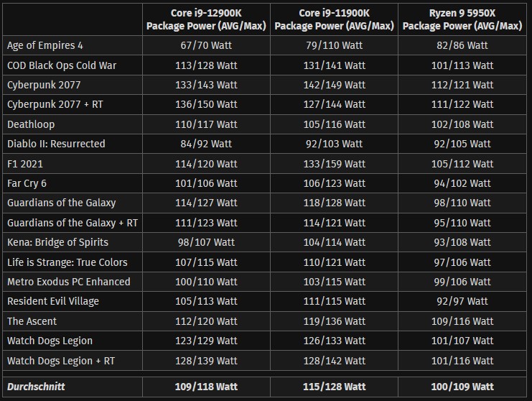Click the Resident Evil Village label

[53, 301]
